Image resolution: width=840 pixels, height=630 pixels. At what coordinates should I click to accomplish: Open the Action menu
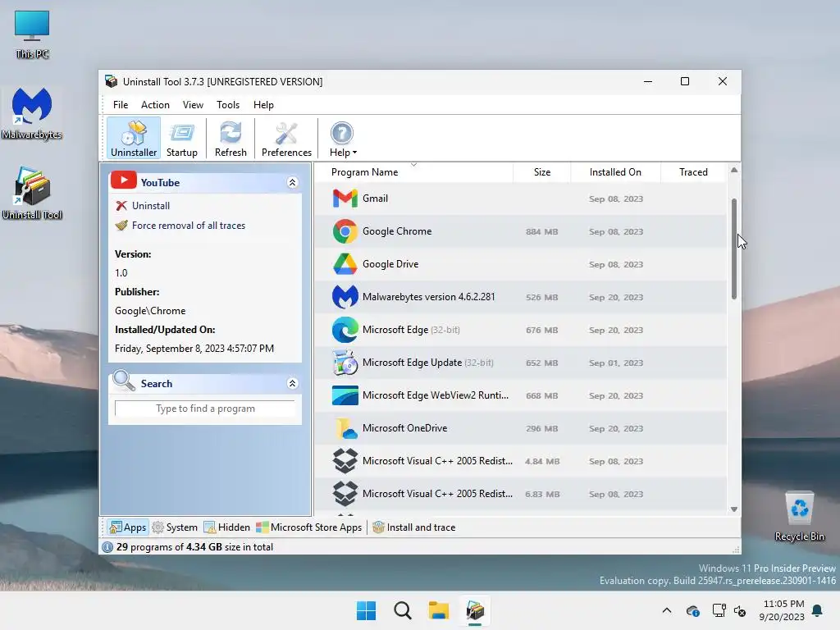point(155,105)
